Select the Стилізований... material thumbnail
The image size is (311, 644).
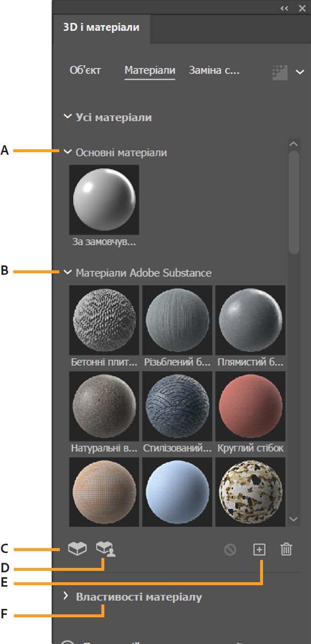177,406
